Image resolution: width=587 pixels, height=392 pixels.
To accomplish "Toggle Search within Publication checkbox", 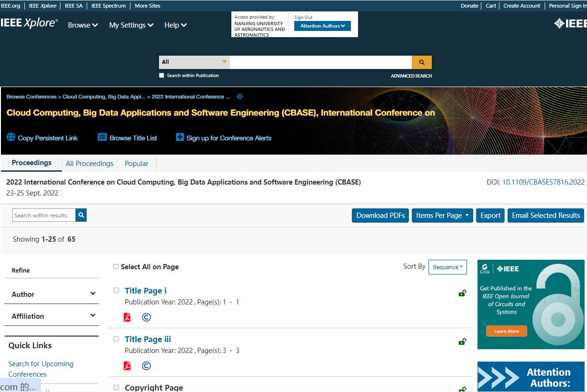I will (x=162, y=76).
